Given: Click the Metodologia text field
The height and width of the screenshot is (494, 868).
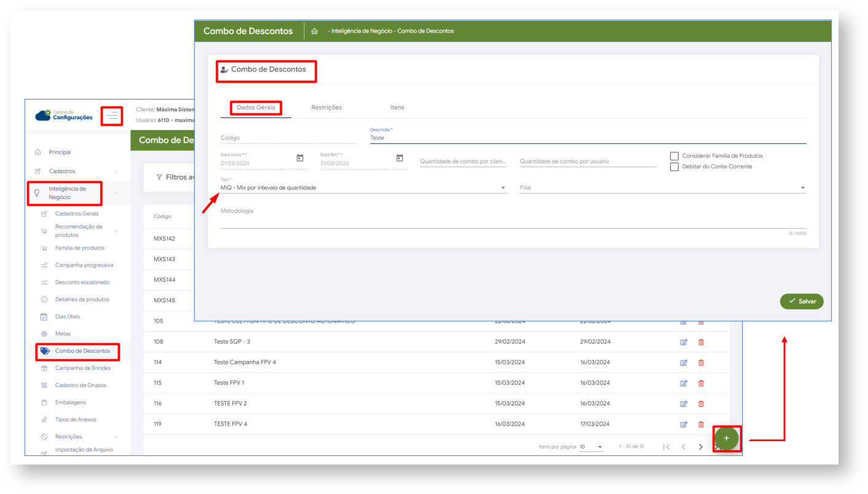Looking at the screenshot, I should (x=512, y=221).
